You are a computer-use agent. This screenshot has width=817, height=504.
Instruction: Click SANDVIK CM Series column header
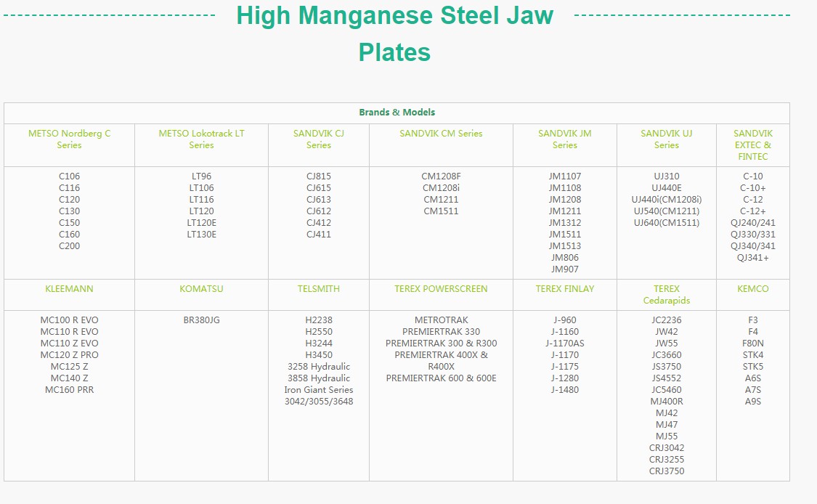(x=441, y=134)
